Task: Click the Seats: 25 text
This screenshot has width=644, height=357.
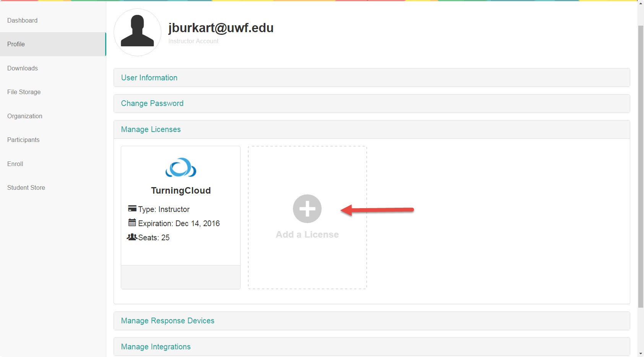Action: tap(154, 238)
